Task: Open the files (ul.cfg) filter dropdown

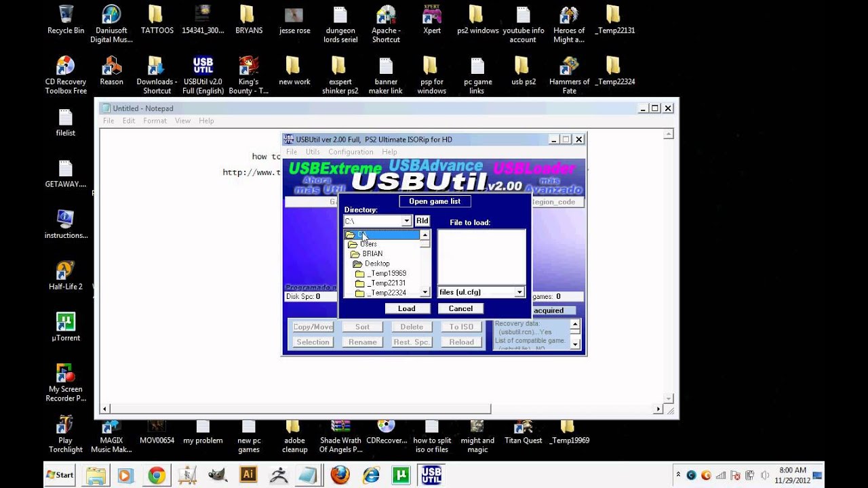Action: 519,292
